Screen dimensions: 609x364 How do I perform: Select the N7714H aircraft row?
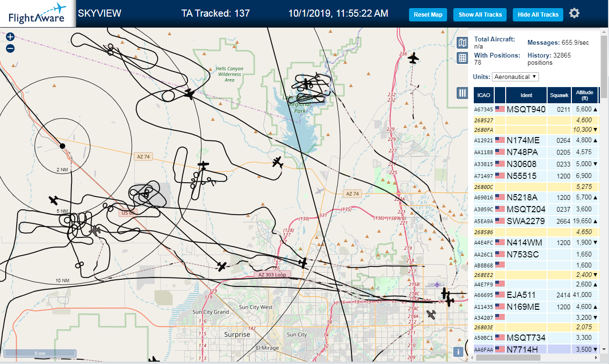coord(536,350)
